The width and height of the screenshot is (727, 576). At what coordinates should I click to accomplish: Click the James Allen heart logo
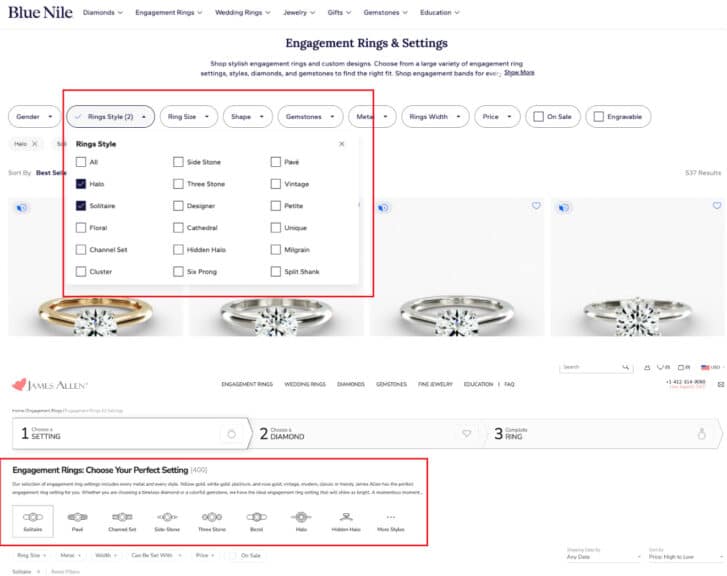click(19, 384)
